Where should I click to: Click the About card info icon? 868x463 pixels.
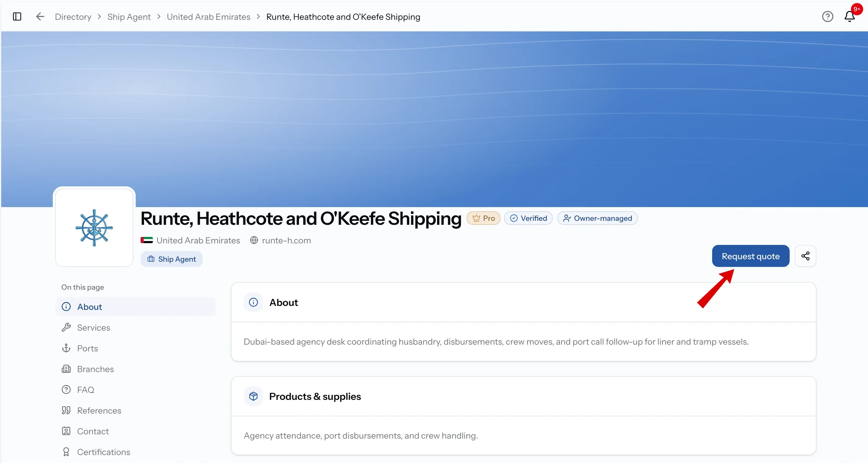pos(253,302)
